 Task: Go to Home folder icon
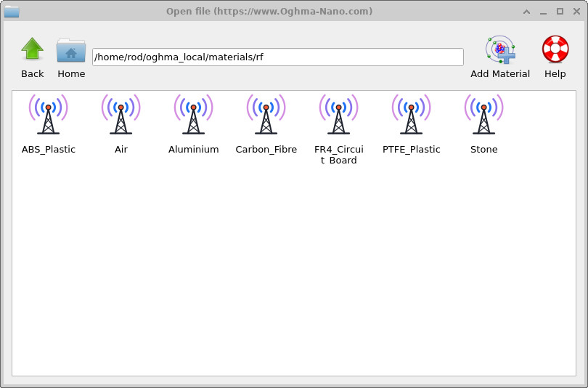(x=71, y=50)
